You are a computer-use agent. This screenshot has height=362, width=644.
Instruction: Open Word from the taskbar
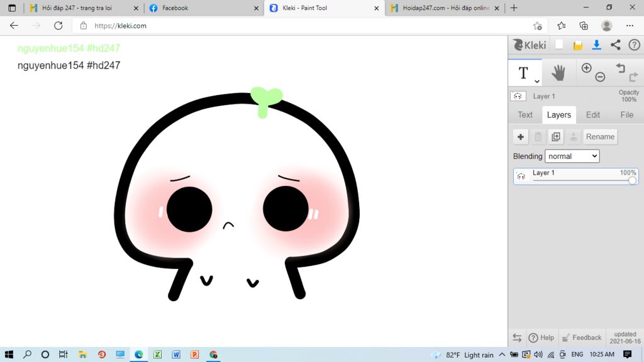tap(176, 354)
